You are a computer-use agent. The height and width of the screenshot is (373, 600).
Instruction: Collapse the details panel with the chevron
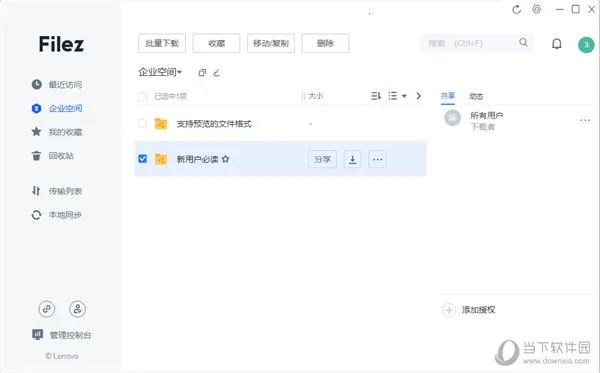pyautogui.click(x=419, y=96)
